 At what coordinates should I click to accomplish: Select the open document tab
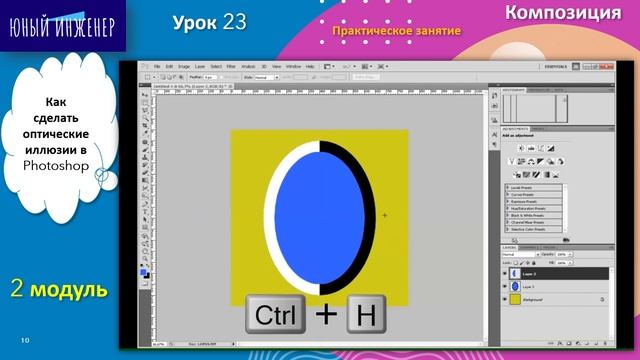click(192, 87)
